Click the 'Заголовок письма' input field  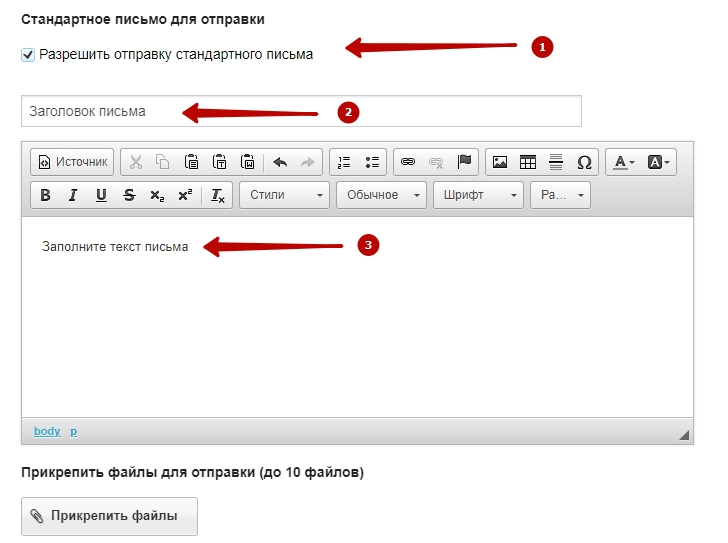coord(300,112)
